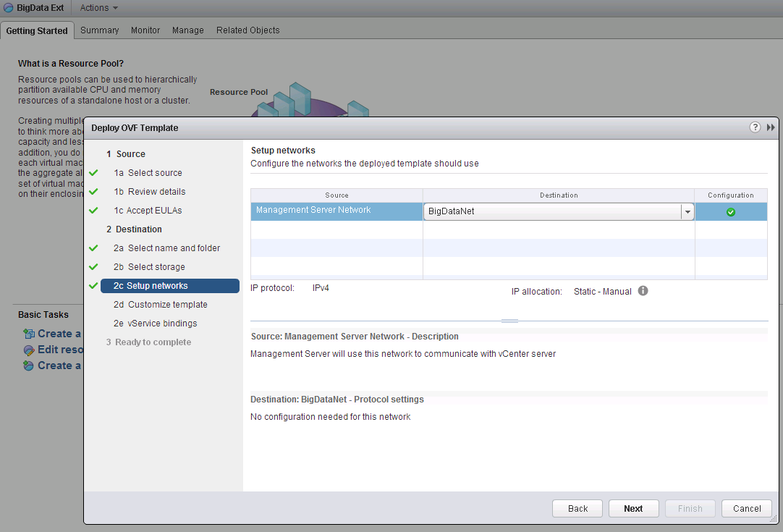Click green checkmark beside Select storage
783x532 pixels.
click(x=93, y=267)
